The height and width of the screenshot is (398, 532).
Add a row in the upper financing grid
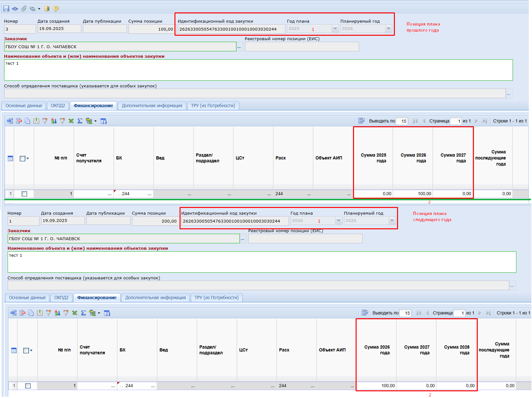(10, 121)
